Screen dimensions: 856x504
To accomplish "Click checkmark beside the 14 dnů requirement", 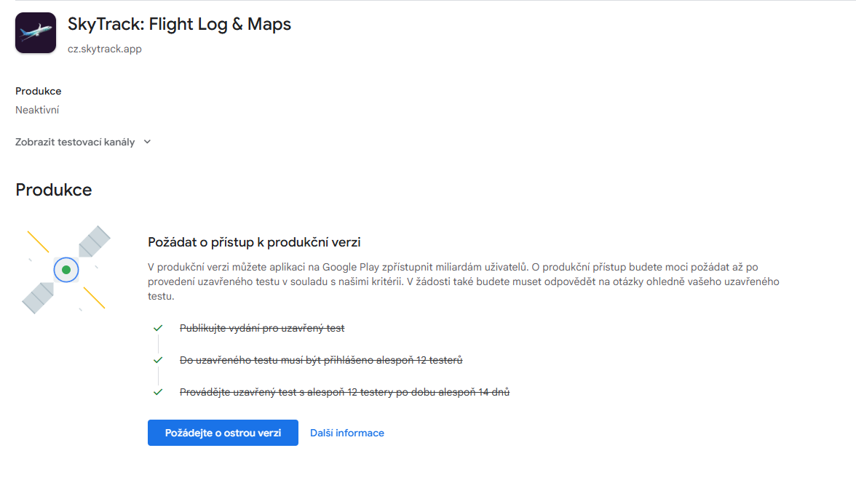I will point(158,392).
